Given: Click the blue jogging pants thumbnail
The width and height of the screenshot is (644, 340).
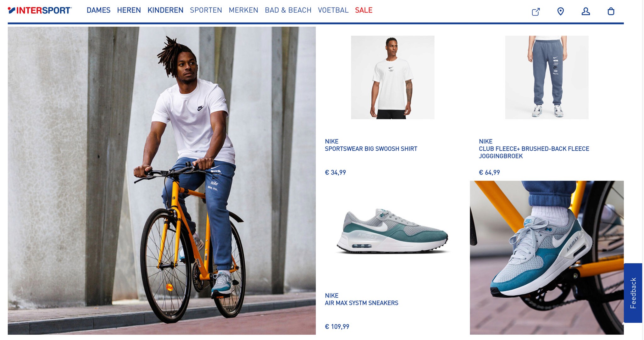Looking at the screenshot, I should tap(547, 77).
